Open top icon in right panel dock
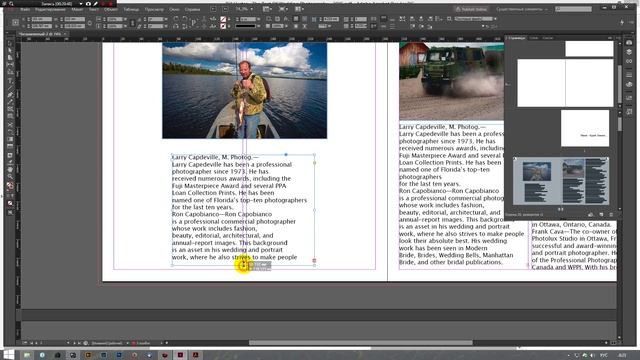Viewport: 640px width, 360px height. (x=629, y=42)
